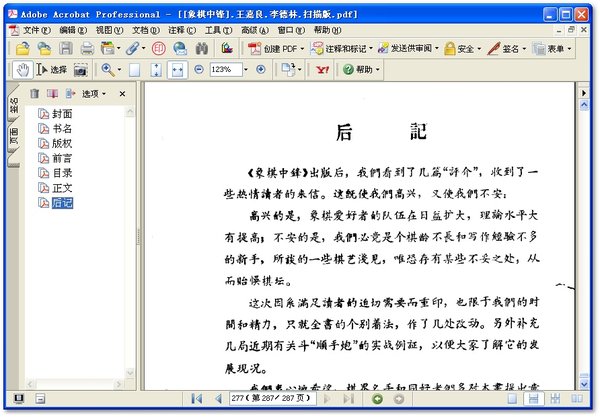Click document scrollbar up arrow
This screenshot has height=417, width=600.
click(x=584, y=105)
